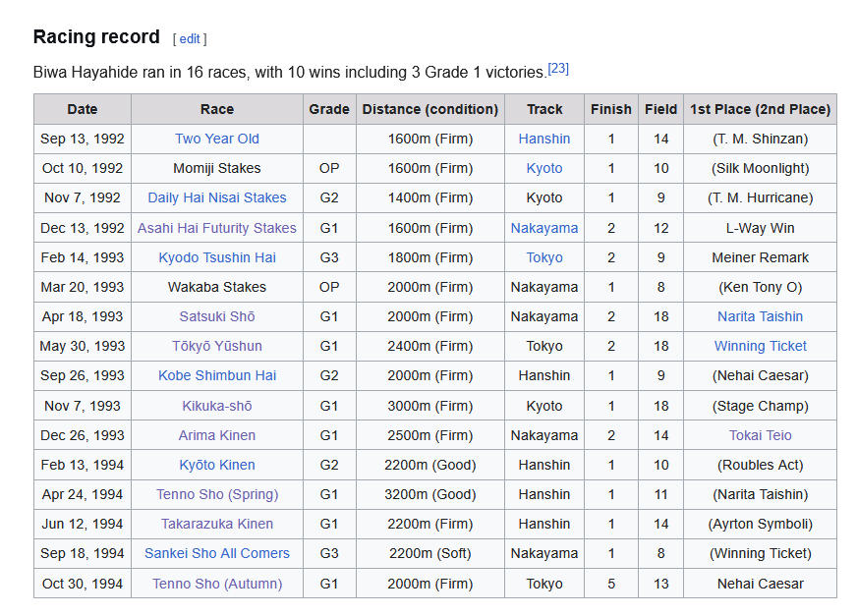
Task: Click the (Nehai Caesar) cell in Sep 26, 1993 row
Action: (x=761, y=375)
